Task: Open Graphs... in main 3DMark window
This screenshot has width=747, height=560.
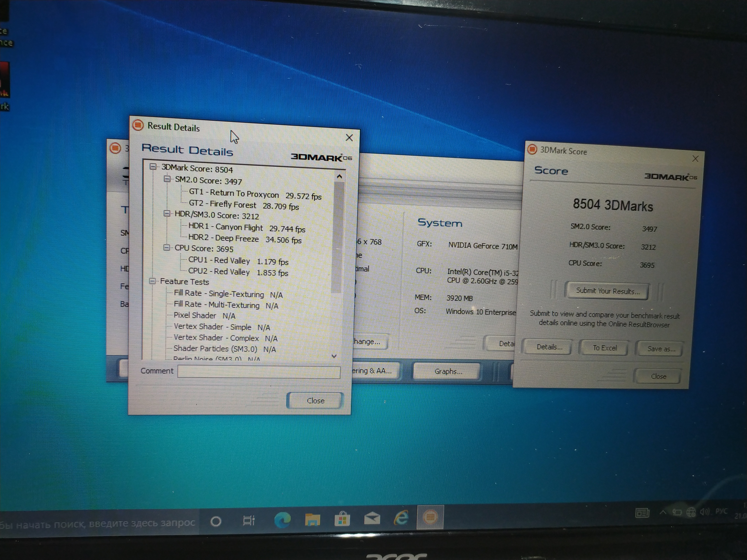Action: pyautogui.click(x=448, y=371)
